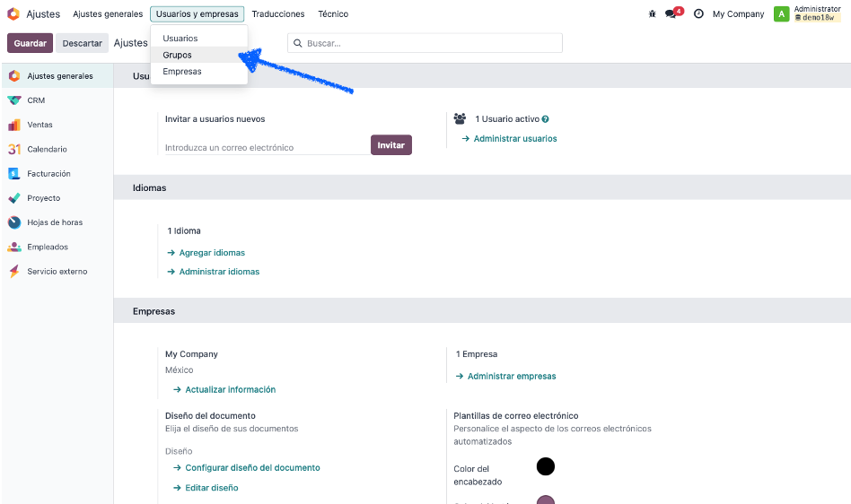The height and width of the screenshot is (504, 851).
Task: Click the user help question mark icon
Action: 546,119
